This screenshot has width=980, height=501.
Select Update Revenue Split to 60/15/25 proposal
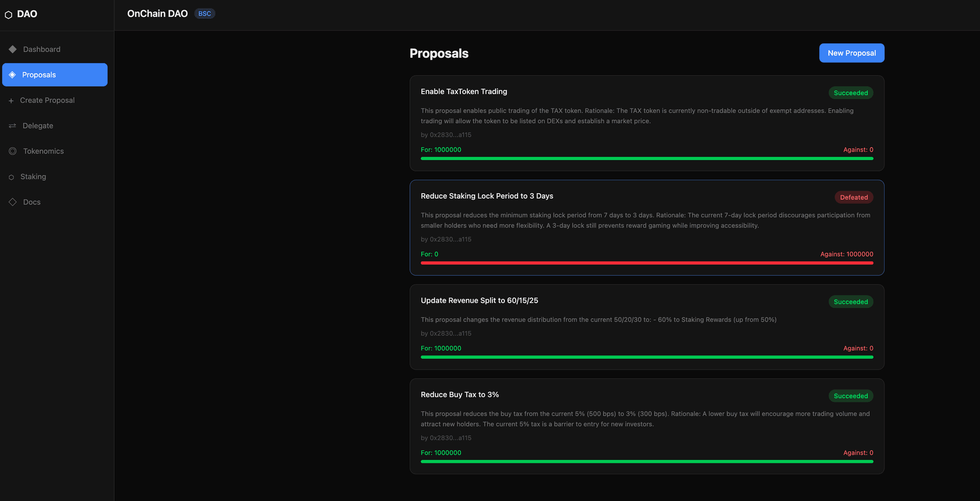pos(479,300)
